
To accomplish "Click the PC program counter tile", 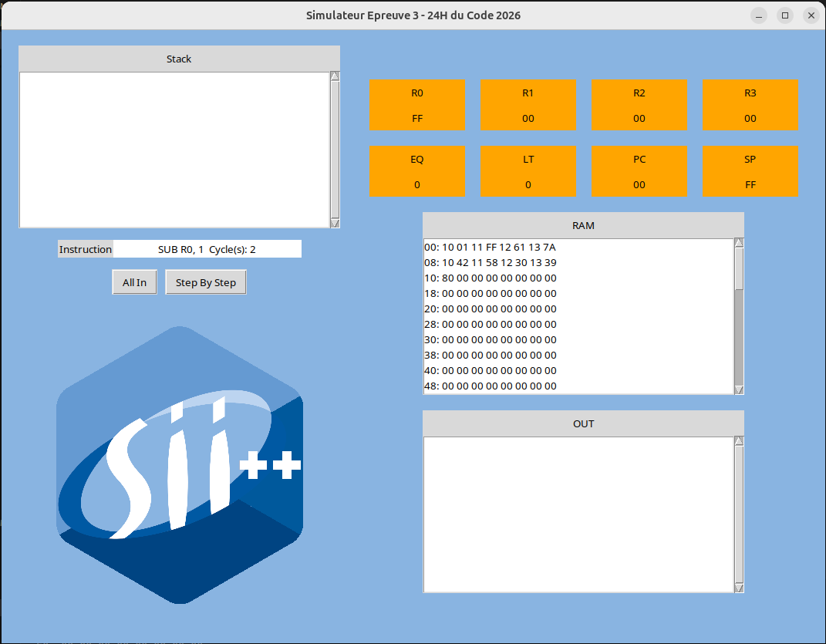I will click(639, 172).
